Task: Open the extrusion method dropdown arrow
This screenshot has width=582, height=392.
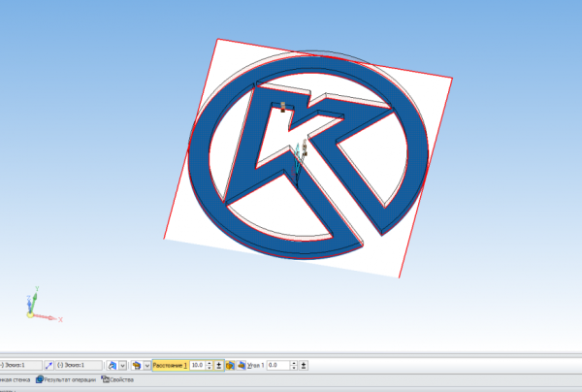Action: (147, 365)
